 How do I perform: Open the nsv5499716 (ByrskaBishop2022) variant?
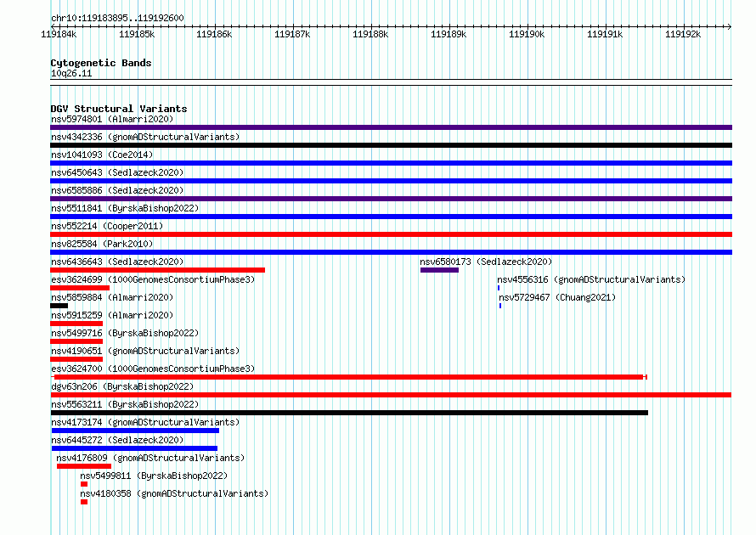click(125, 333)
